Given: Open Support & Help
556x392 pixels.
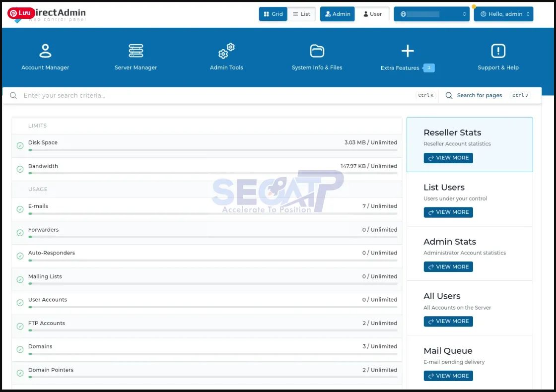Looking at the screenshot, I should tap(498, 56).
